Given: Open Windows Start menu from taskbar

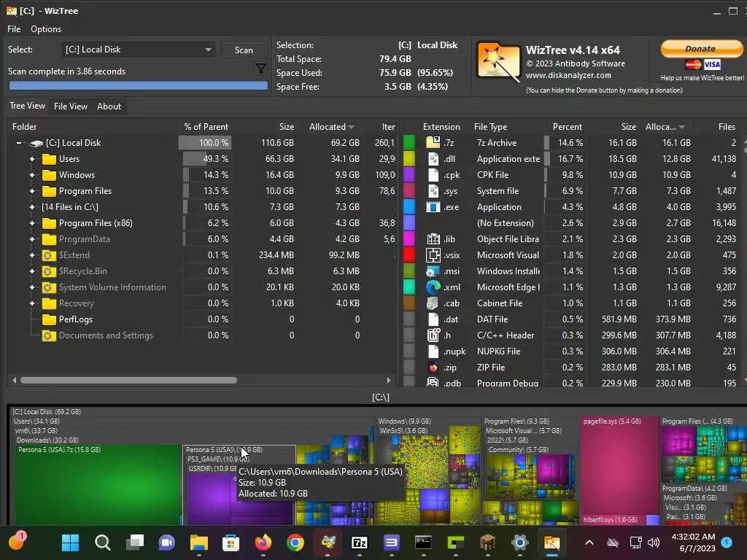Looking at the screenshot, I should [71, 542].
